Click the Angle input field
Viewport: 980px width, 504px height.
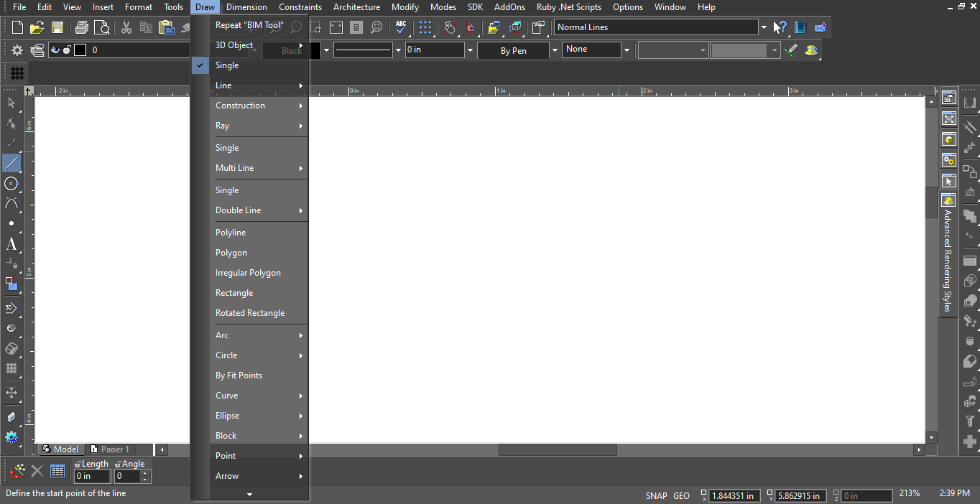point(128,476)
